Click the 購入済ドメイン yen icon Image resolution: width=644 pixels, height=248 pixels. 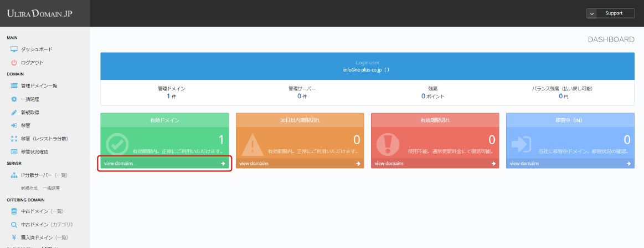tap(14, 238)
